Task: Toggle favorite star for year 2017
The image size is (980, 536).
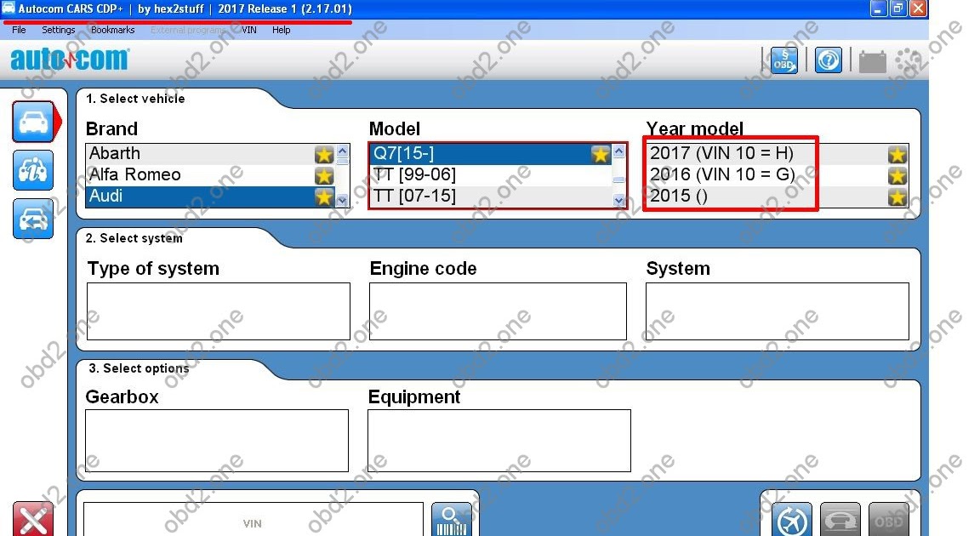Action: (x=897, y=154)
